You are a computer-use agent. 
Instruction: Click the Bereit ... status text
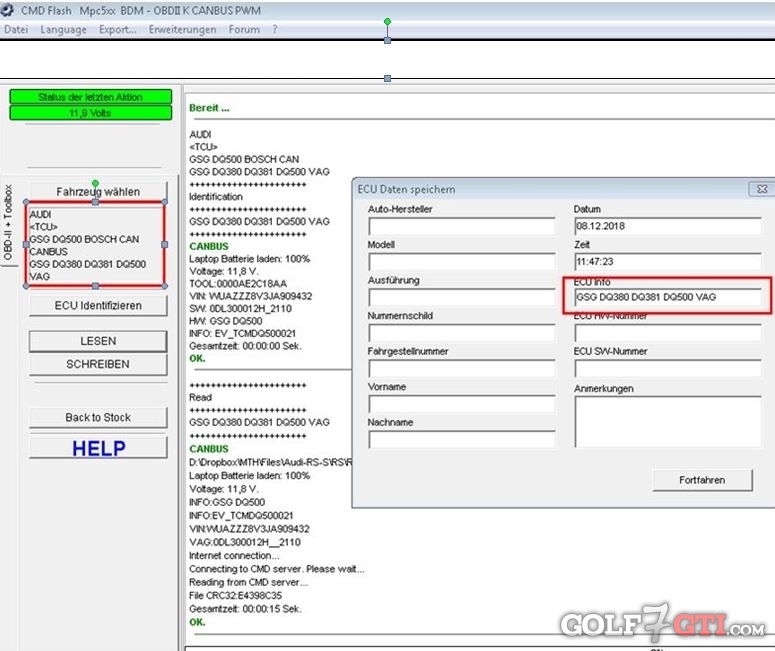coord(209,108)
